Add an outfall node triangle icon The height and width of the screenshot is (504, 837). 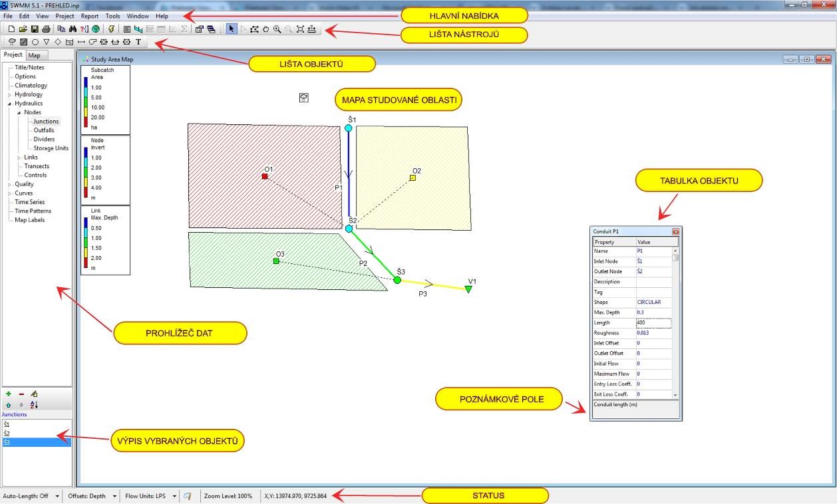(47, 42)
